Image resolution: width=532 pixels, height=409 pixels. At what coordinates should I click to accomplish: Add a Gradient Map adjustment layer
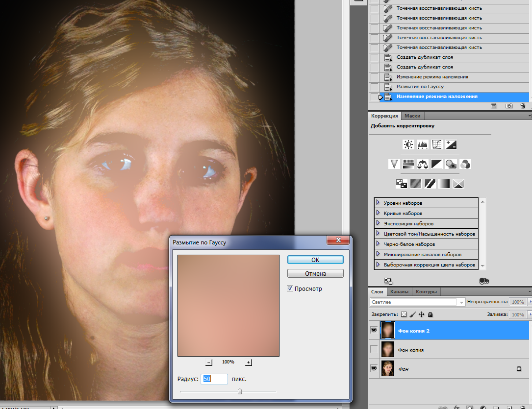[444, 184]
